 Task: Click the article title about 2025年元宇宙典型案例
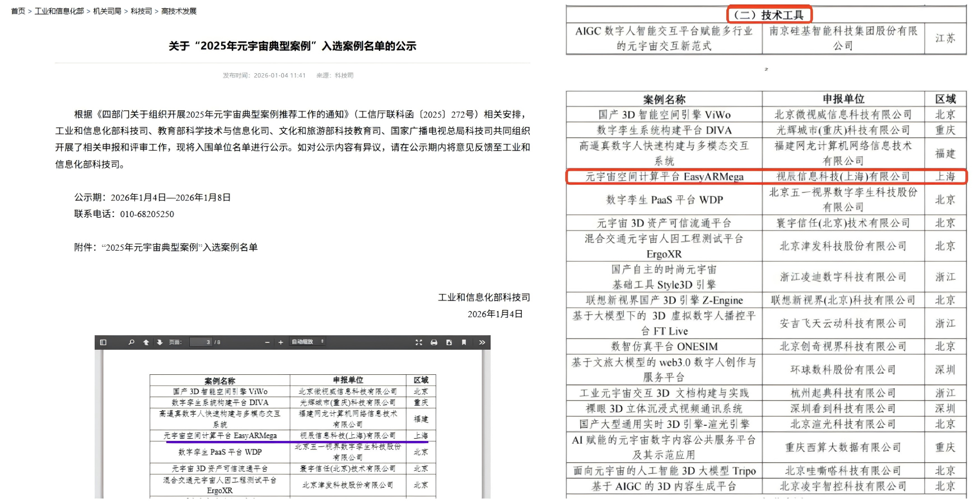[x=292, y=46]
